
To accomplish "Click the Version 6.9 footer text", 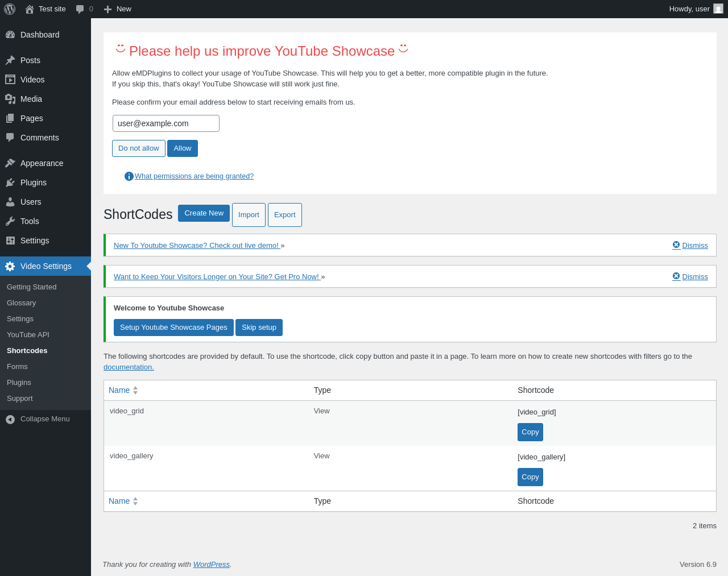I will pos(698,565).
